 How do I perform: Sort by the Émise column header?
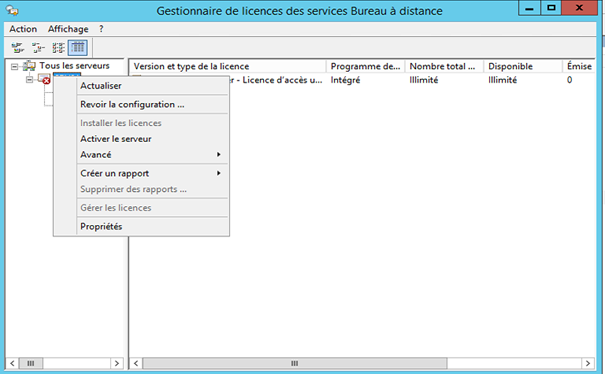click(579, 66)
